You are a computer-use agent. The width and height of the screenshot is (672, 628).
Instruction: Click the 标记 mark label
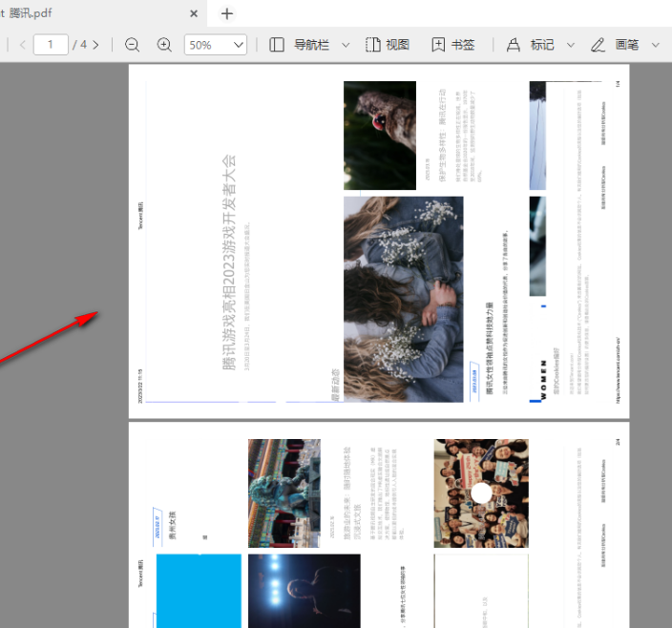click(542, 45)
